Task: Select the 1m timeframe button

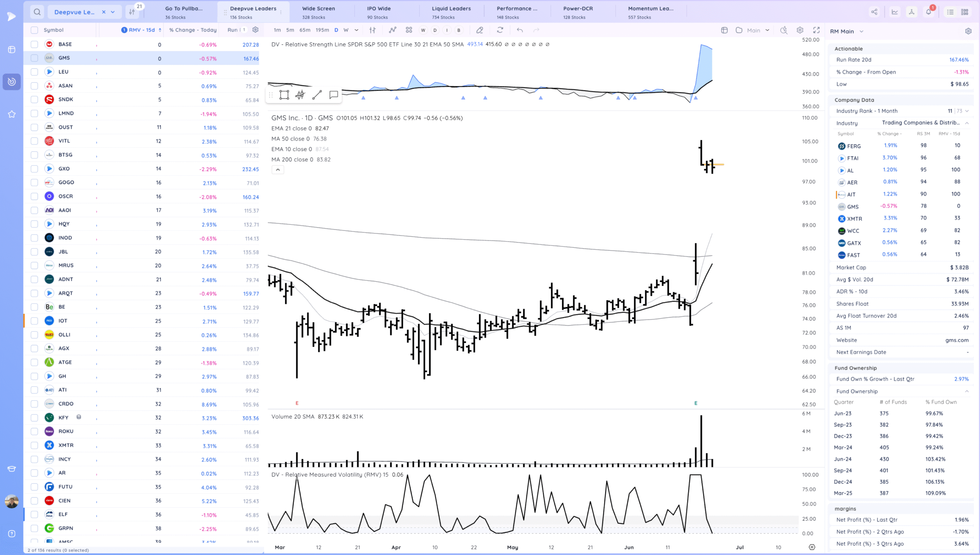Action: coord(277,30)
